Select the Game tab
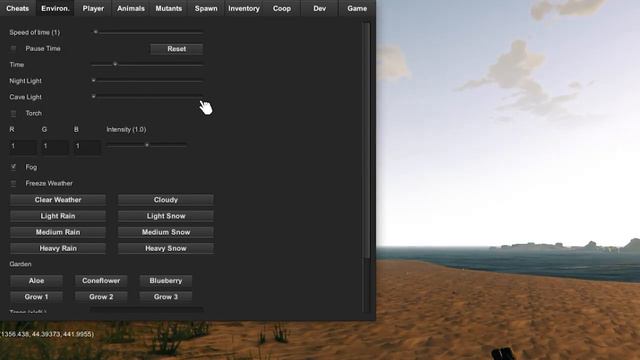 pos(357,8)
